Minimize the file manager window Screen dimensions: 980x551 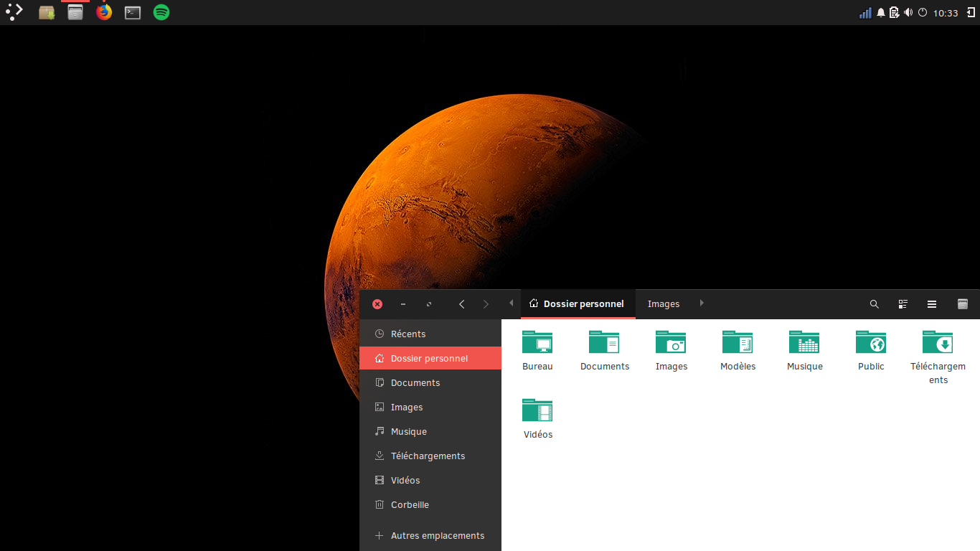coord(403,304)
